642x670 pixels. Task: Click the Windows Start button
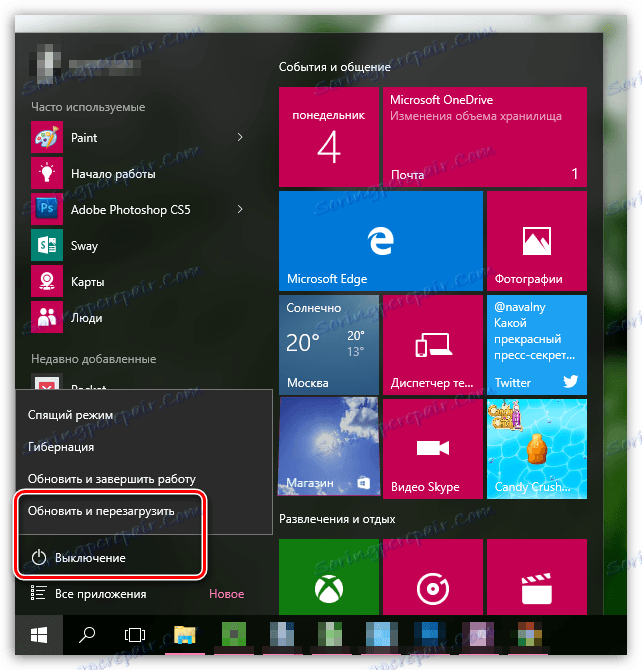coord(39,635)
